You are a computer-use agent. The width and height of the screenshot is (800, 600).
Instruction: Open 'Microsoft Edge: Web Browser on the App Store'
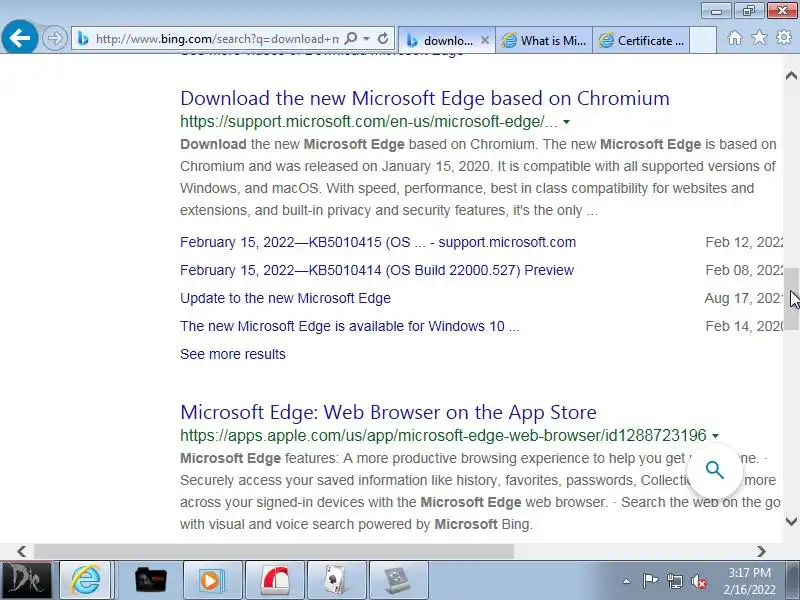(x=388, y=412)
